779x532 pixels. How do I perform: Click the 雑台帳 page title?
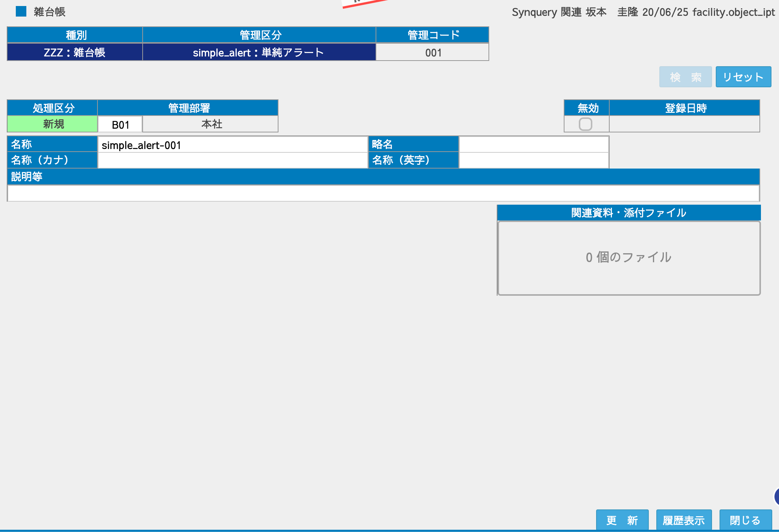click(x=49, y=12)
